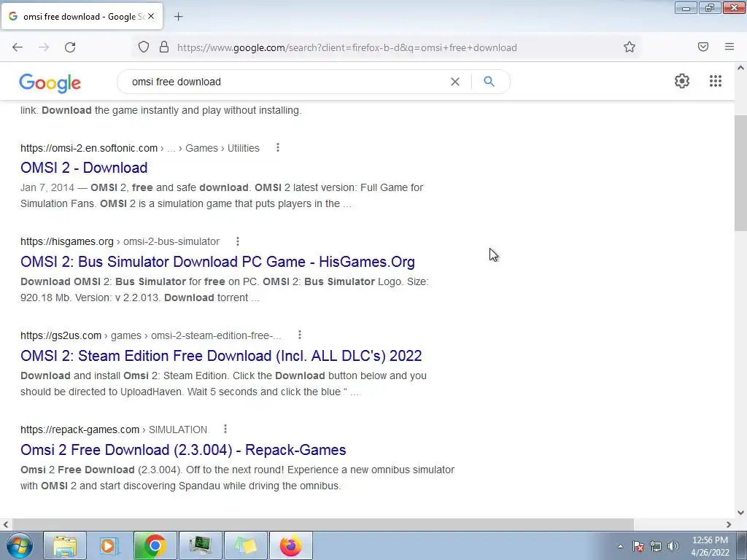747x560 pixels.
Task: Reload the current page
Action: 70,47
